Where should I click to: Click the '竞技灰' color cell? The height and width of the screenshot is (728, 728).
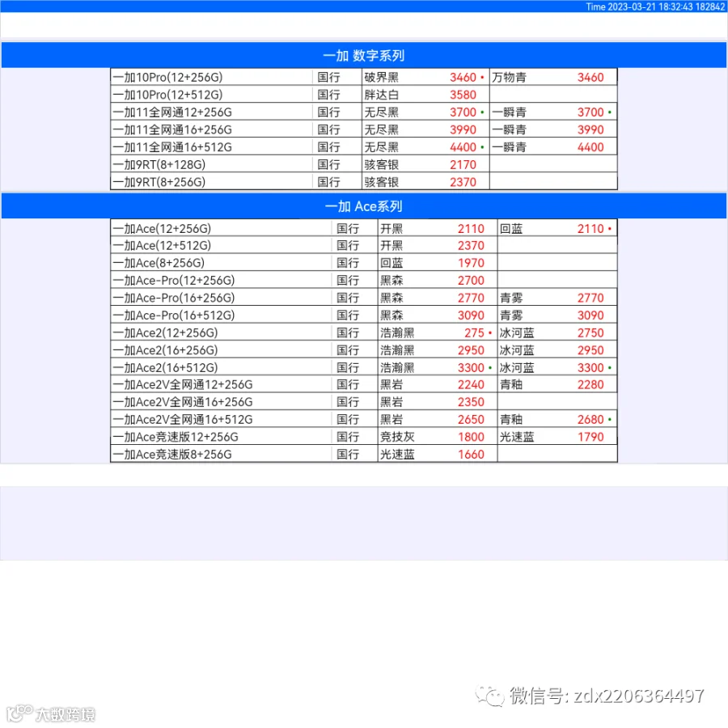pos(397,437)
